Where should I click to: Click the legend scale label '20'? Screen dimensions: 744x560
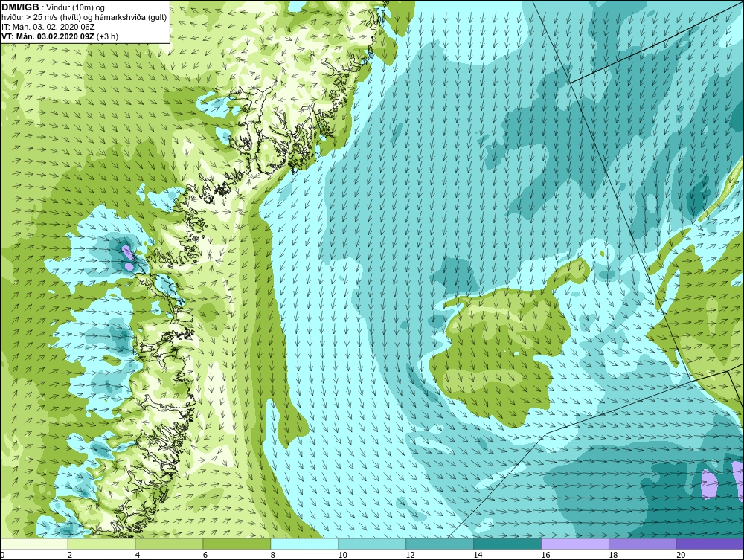pyautogui.click(x=681, y=555)
